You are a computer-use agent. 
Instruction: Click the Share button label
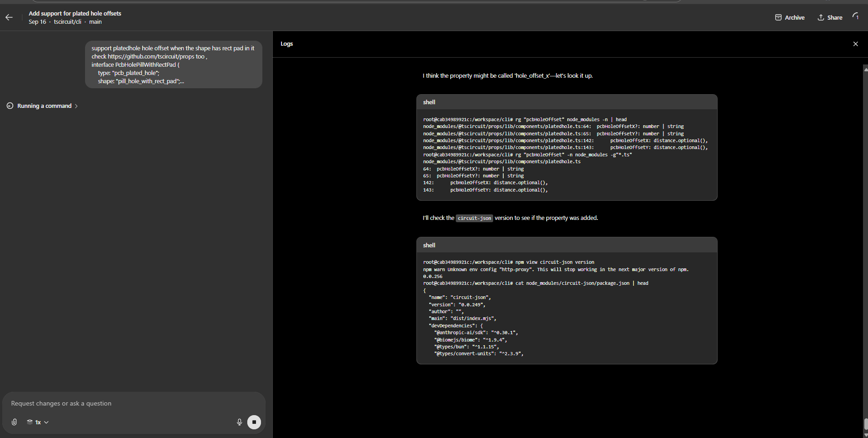(835, 17)
